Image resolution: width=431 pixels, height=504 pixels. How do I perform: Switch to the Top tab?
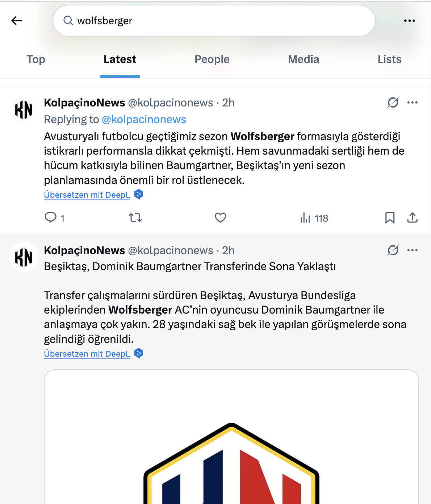click(36, 59)
